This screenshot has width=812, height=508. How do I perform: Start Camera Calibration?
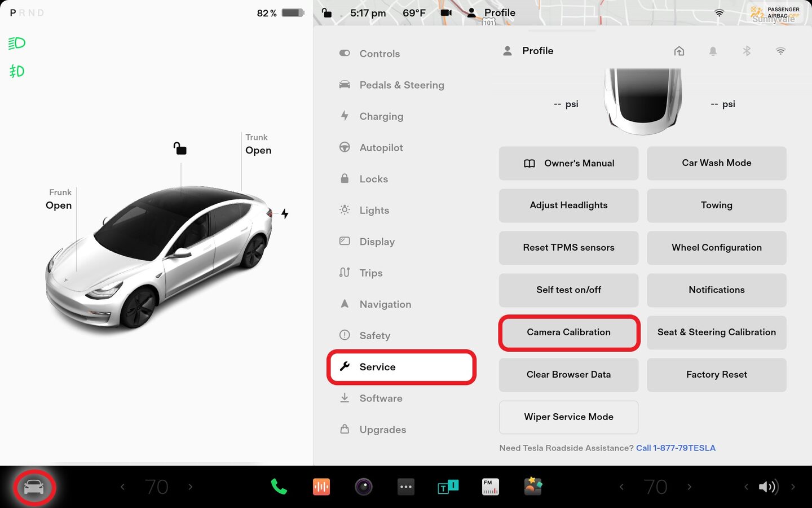point(568,332)
